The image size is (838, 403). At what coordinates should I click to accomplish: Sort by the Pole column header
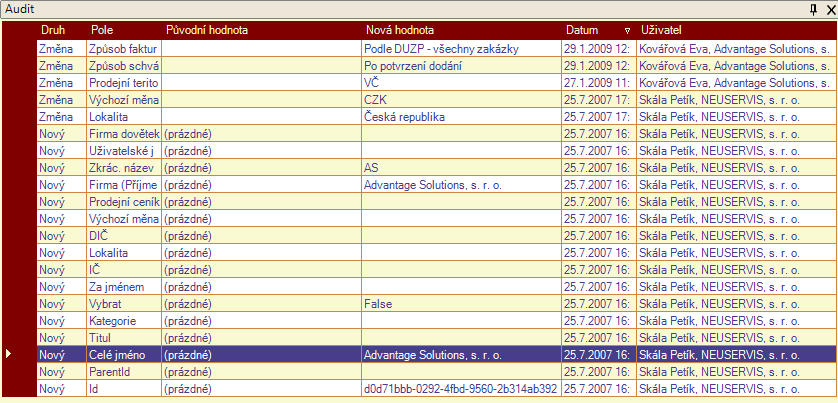point(123,30)
